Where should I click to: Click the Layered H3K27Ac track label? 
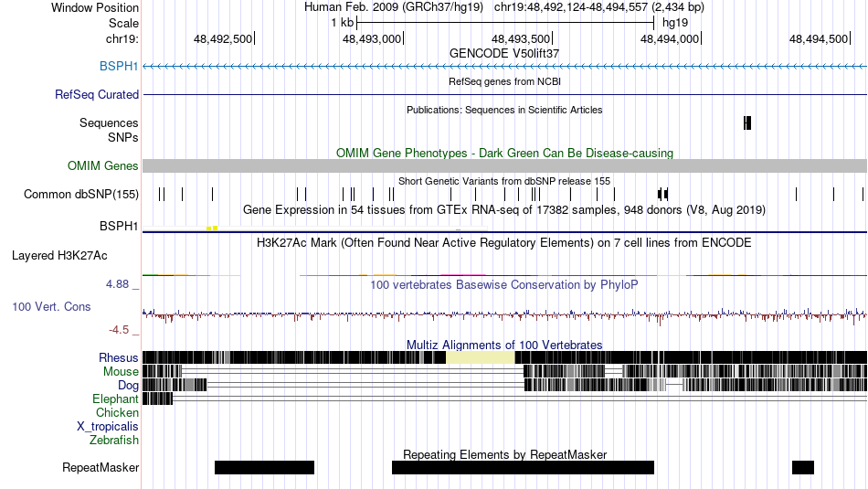(x=59, y=256)
